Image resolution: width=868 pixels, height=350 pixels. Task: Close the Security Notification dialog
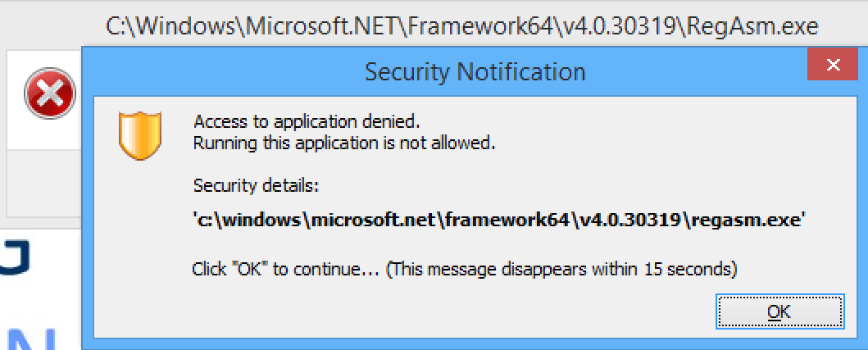[833, 65]
